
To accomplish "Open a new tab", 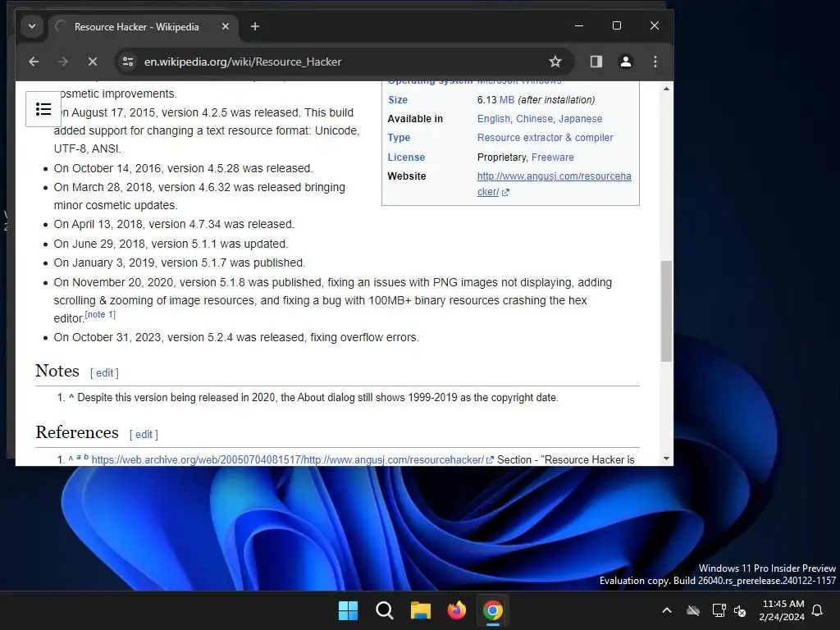I will pos(255,26).
